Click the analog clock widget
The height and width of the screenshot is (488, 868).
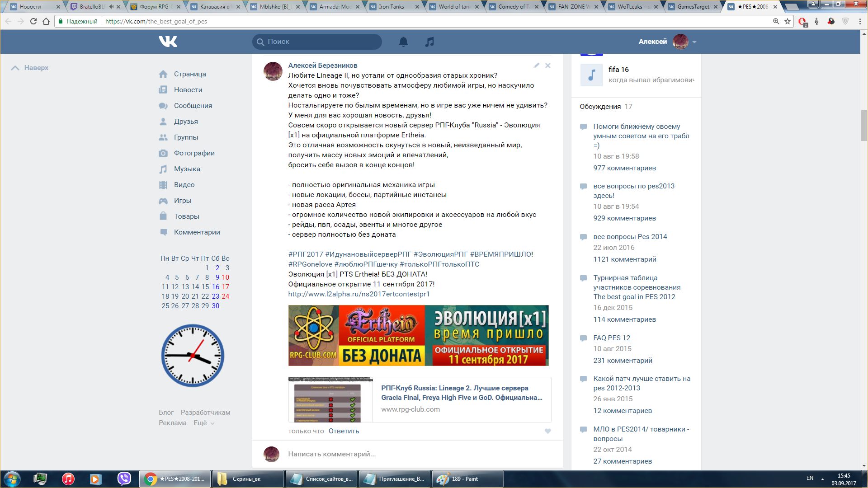pos(193,355)
